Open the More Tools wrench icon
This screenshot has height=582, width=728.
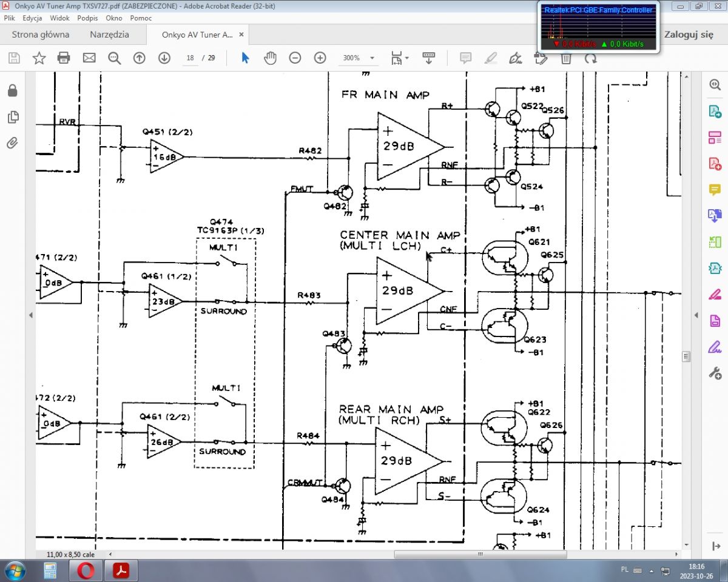pos(715,373)
